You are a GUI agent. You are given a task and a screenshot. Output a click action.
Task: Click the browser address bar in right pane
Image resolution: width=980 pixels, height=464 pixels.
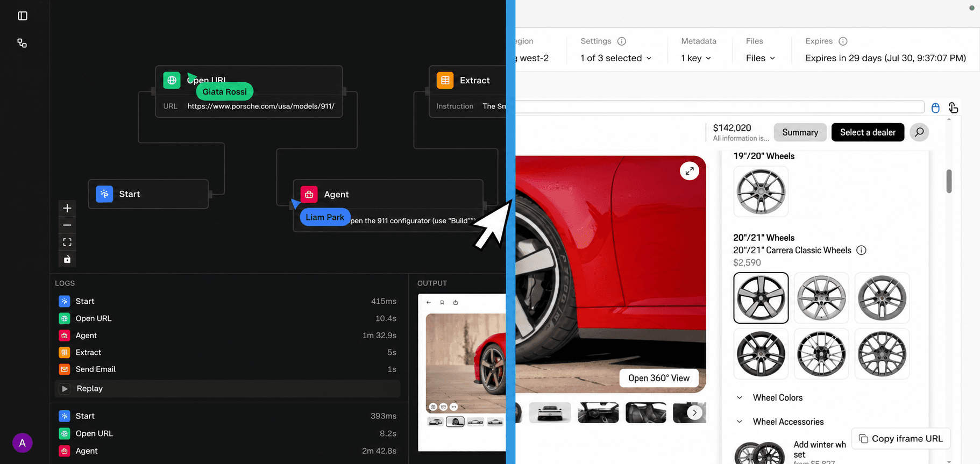coord(720,107)
